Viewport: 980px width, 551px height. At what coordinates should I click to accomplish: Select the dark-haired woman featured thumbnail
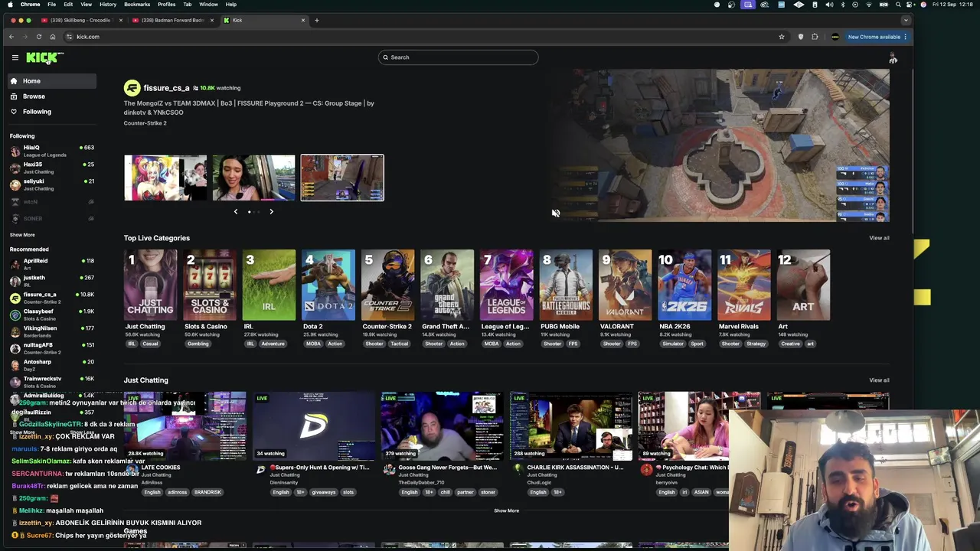[253, 178]
